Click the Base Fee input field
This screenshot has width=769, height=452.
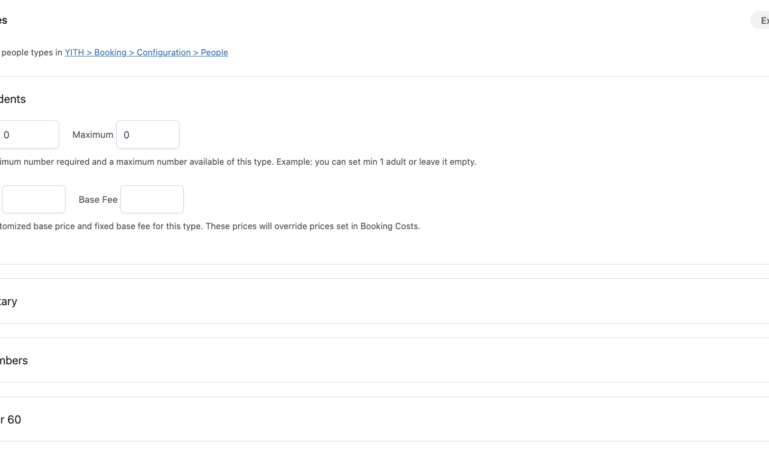[x=152, y=199]
